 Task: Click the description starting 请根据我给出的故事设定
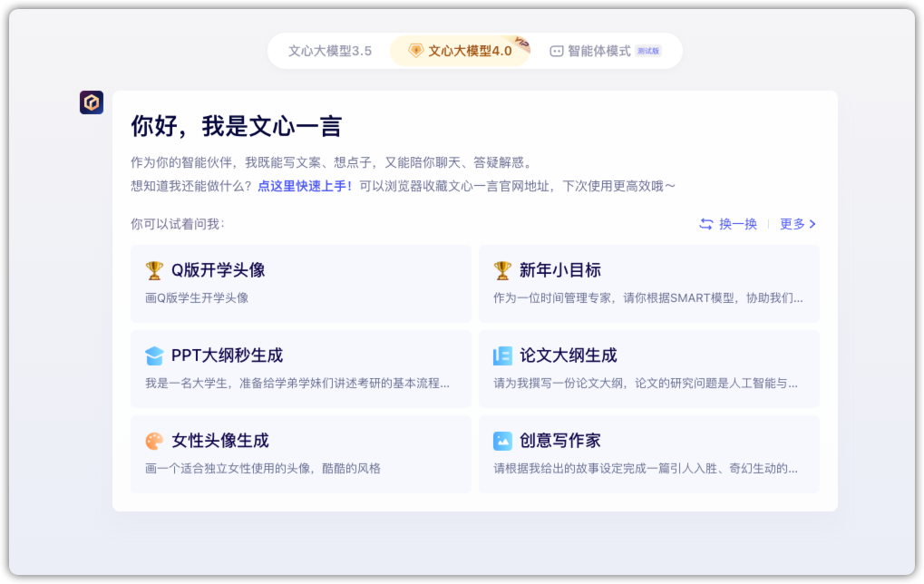click(x=646, y=469)
